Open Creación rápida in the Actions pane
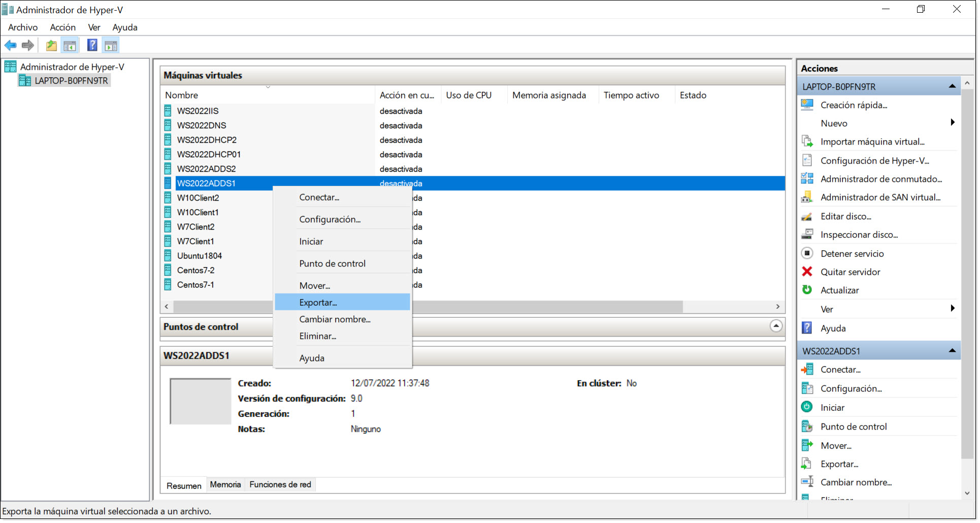This screenshot has width=980, height=523. click(x=854, y=105)
